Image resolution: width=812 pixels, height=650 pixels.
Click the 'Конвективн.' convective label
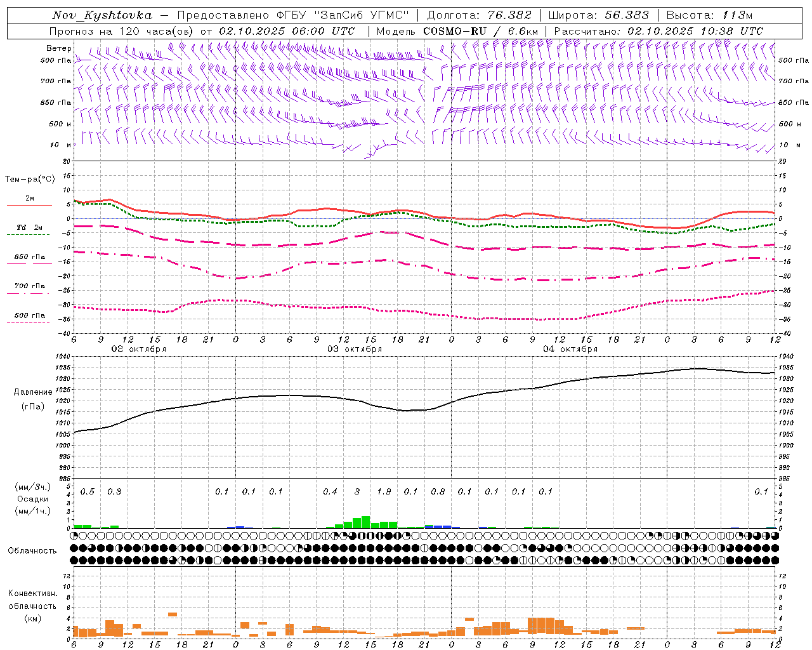click(32, 594)
